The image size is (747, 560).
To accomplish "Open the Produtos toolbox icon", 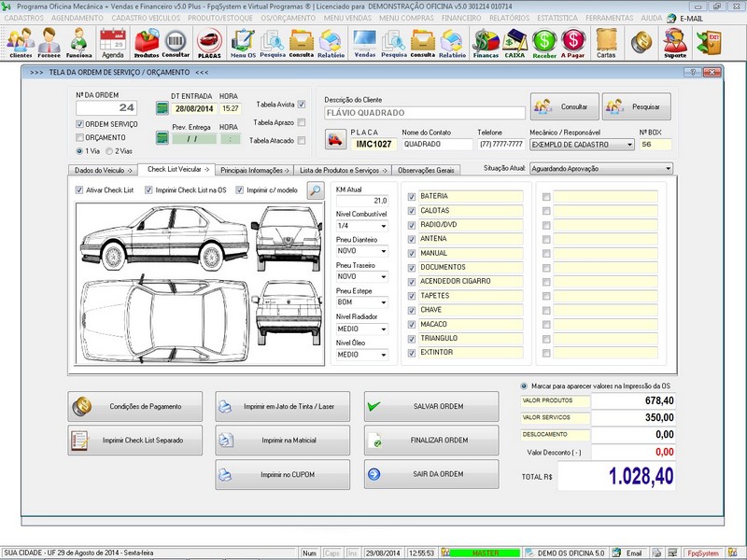I will coord(147,42).
